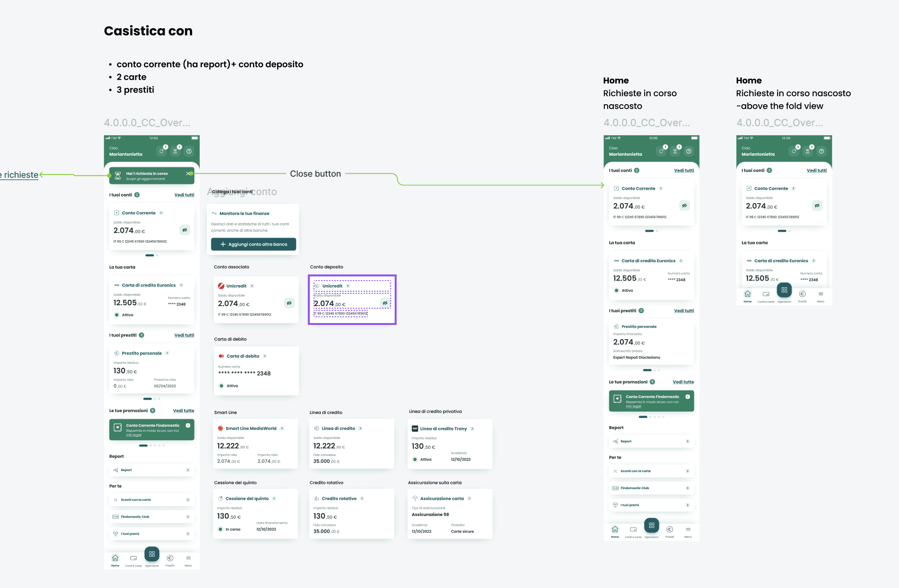Open Operazioni grid button in above-the-fold mockup
The width and height of the screenshot is (899, 588).
click(x=784, y=290)
